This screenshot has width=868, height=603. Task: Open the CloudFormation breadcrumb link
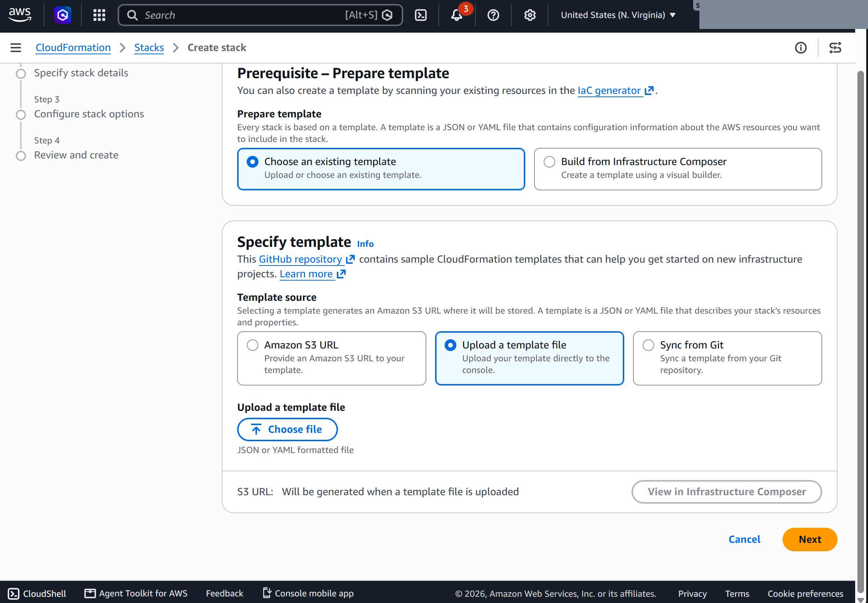coord(73,48)
